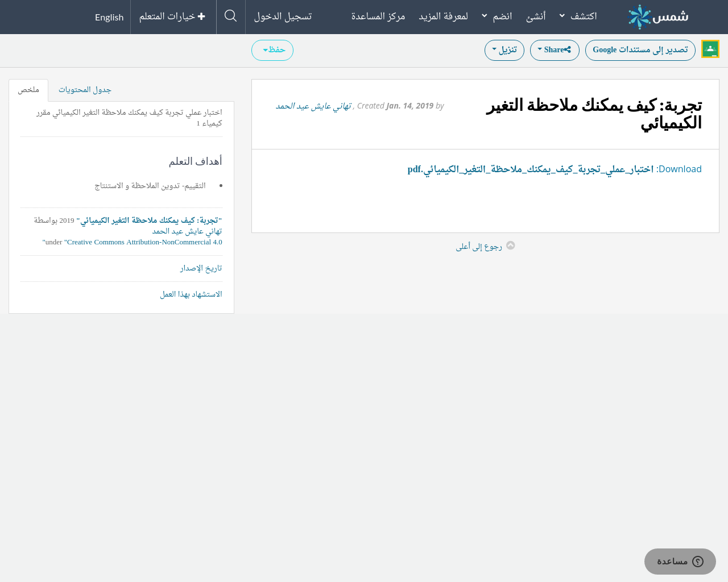The image size is (728, 582).
Task: Expand the Share dropdown
Action: coord(554,50)
